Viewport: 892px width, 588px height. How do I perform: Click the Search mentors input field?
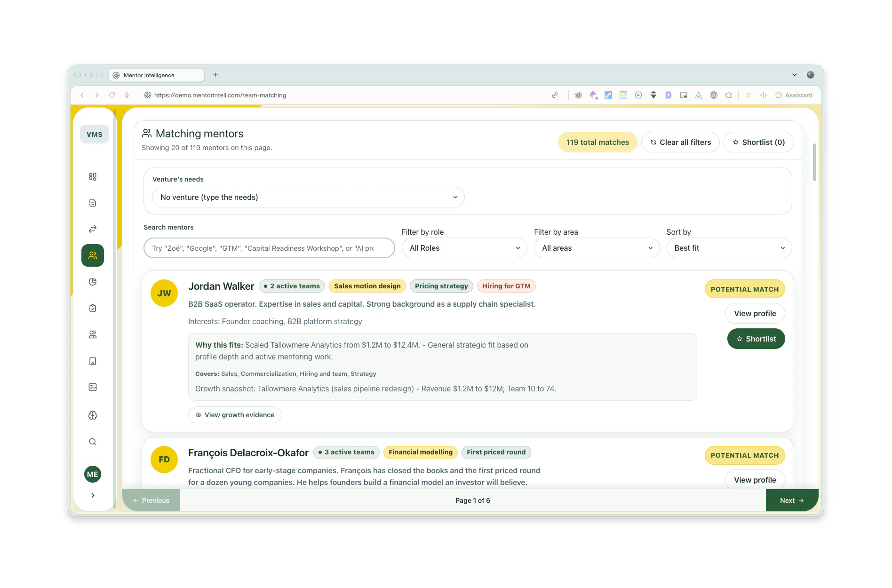(269, 248)
